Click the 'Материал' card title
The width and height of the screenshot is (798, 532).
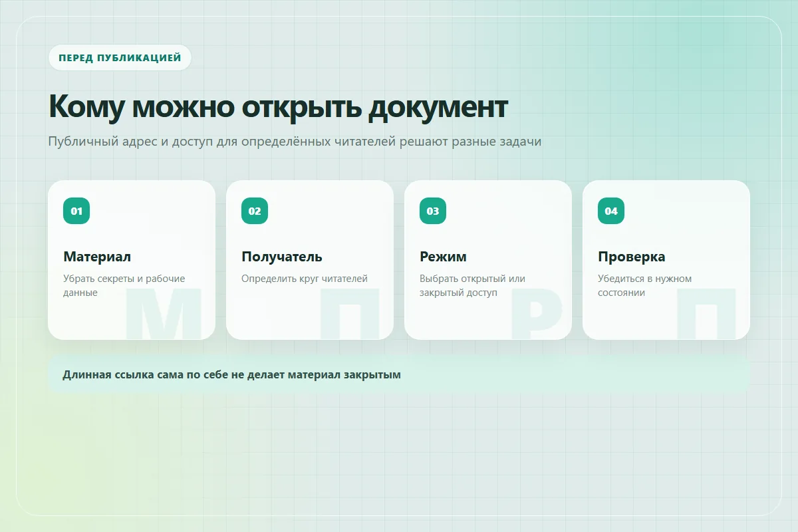point(97,257)
